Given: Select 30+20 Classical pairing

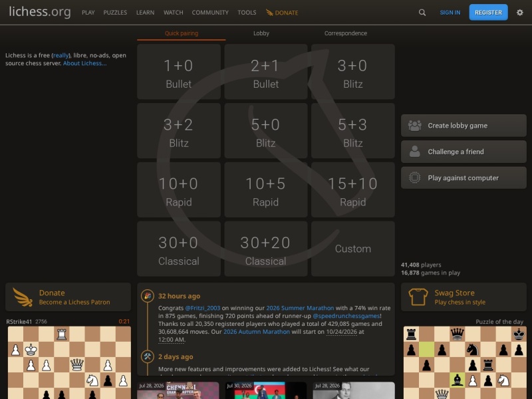Looking at the screenshot, I should [265, 249].
